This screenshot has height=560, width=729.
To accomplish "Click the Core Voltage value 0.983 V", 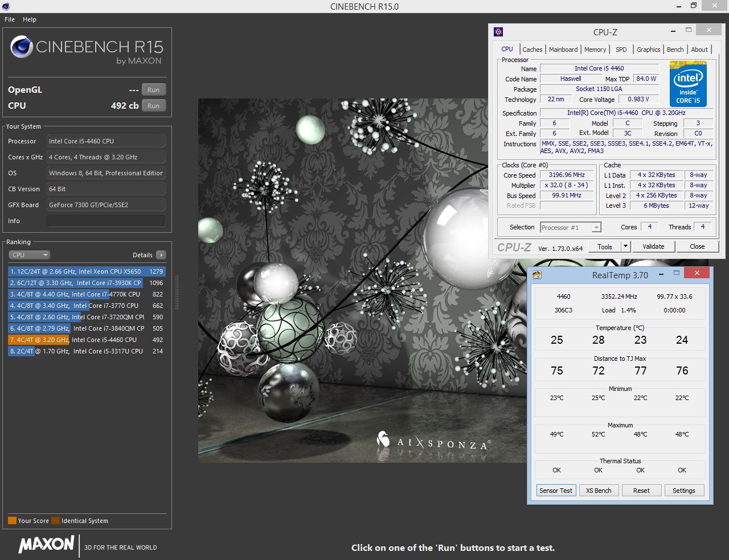I will pyautogui.click(x=638, y=99).
